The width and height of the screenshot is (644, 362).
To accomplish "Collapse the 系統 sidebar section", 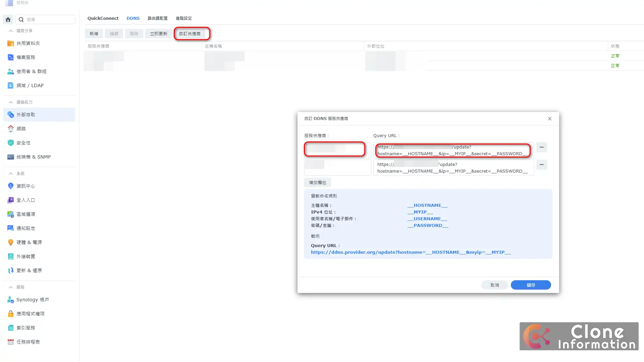I will point(11,173).
